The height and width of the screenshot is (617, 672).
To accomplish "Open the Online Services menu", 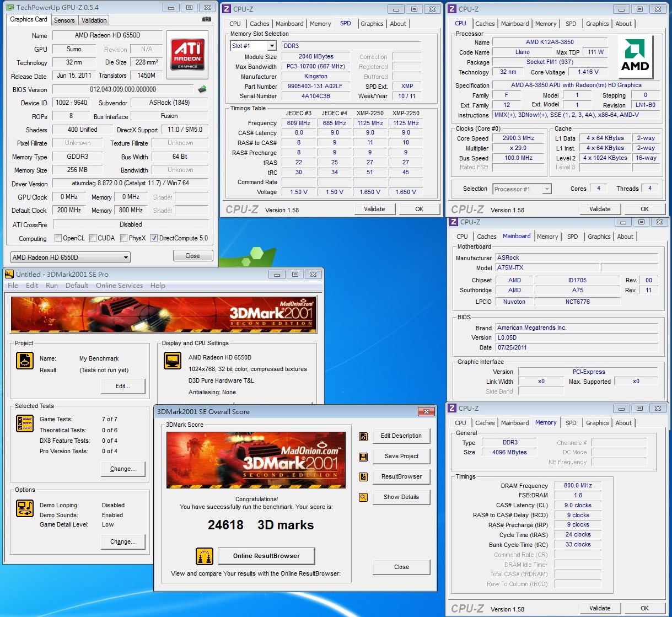I will click(119, 286).
